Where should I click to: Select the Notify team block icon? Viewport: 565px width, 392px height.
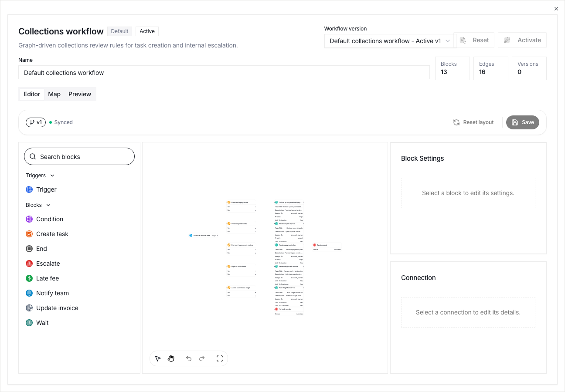point(29,293)
